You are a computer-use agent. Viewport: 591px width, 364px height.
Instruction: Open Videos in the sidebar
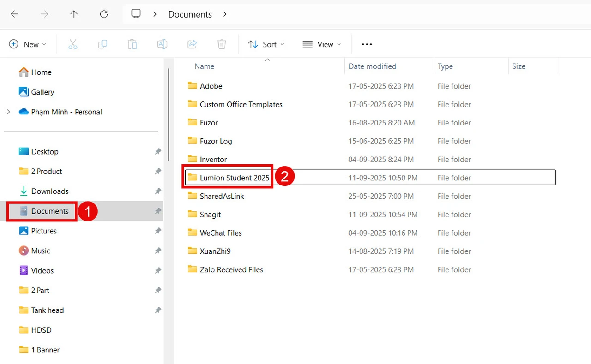[36, 270]
